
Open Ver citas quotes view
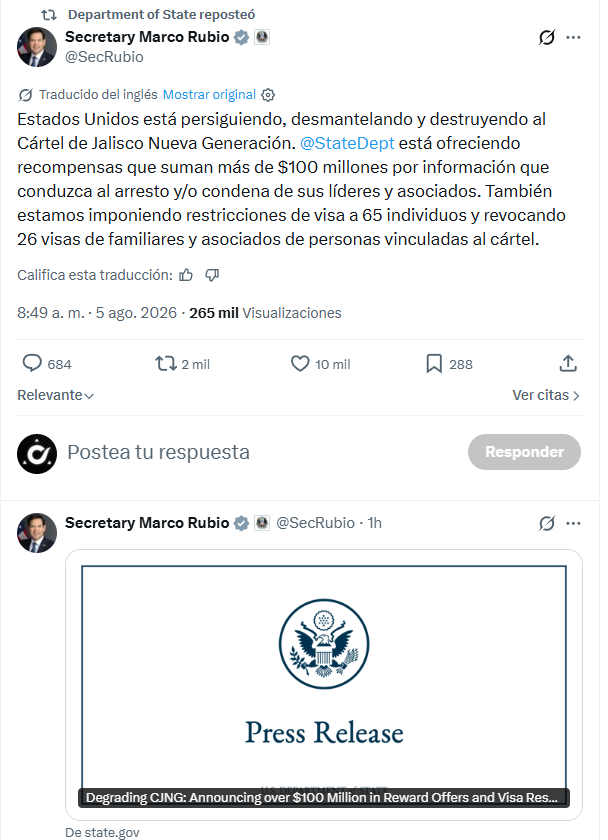(x=546, y=395)
